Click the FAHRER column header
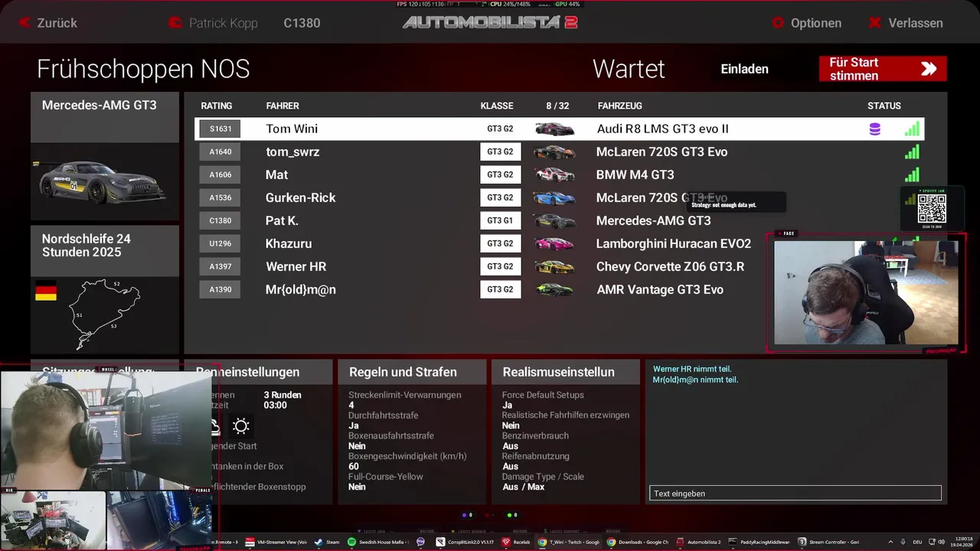This screenshot has height=551, width=980. click(283, 106)
